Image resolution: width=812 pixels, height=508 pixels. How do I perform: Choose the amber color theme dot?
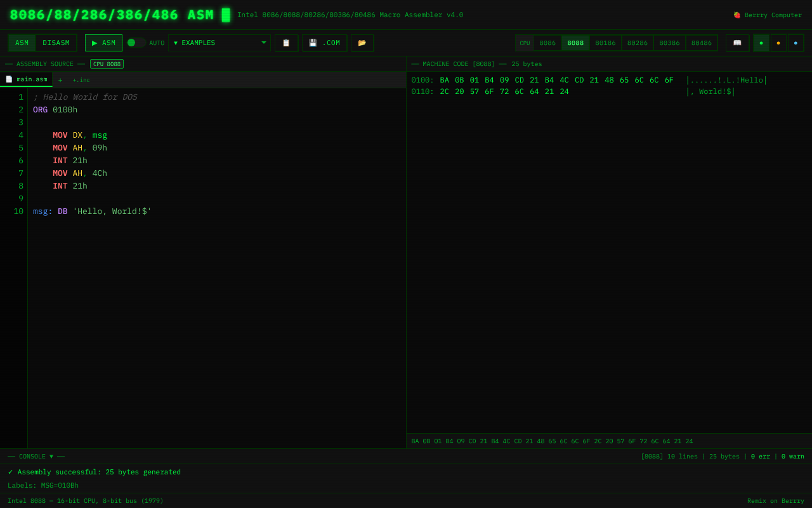[778, 43]
